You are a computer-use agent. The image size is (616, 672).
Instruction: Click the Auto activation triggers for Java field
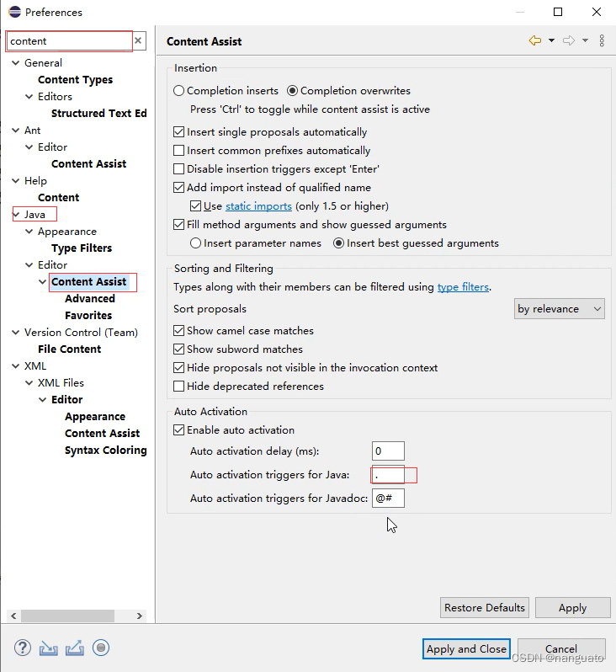(x=388, y=475)
